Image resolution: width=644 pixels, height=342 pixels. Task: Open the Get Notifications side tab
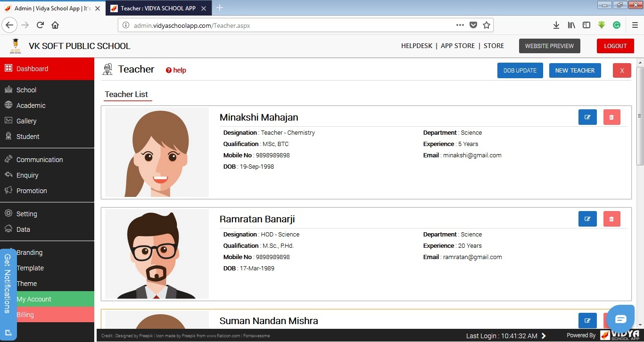pyautogui.click(x=8, y=294)
